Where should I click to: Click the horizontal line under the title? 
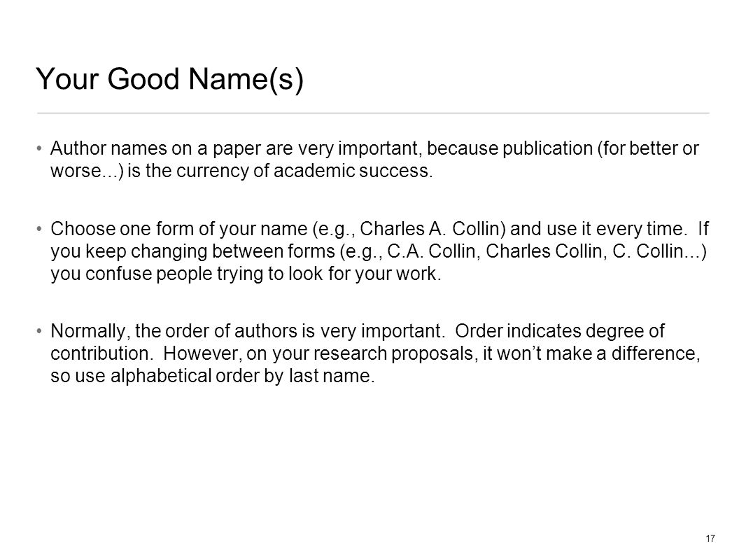point(373,113)
